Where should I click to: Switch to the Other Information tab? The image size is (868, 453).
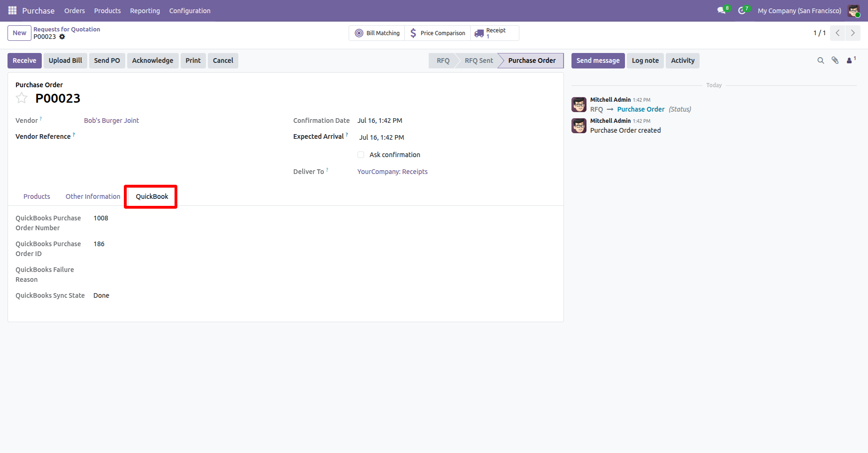point(93,196)
